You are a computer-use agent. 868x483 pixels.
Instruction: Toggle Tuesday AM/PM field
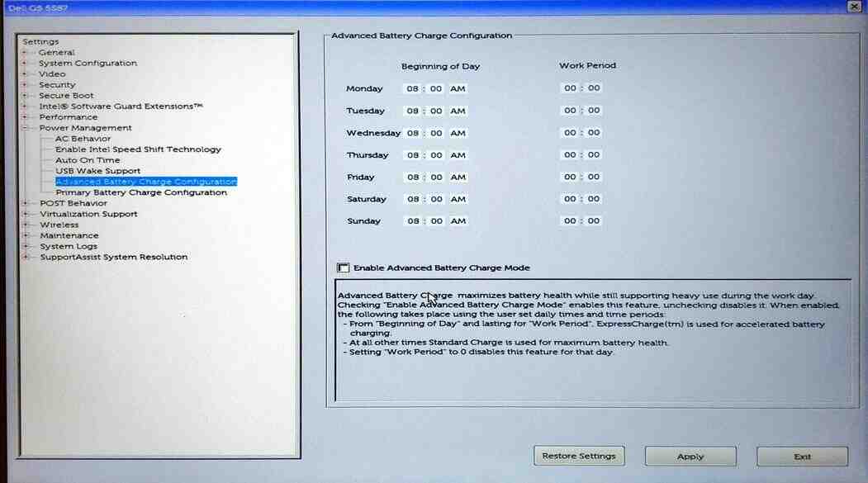point(458,111)
